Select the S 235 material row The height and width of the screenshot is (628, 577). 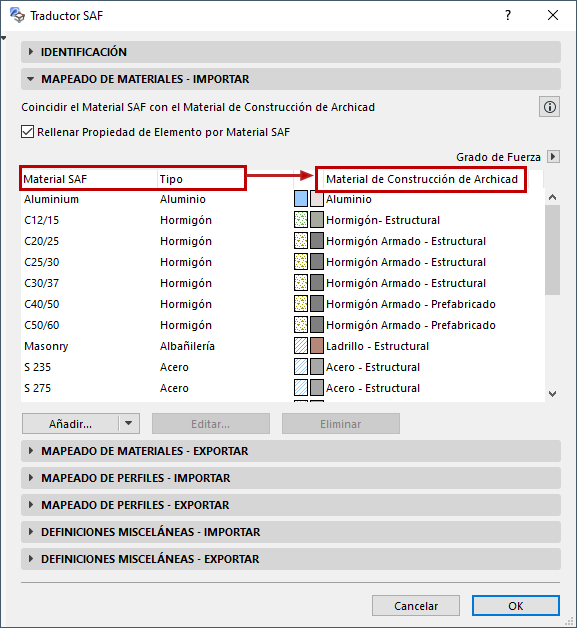(283, 367)
